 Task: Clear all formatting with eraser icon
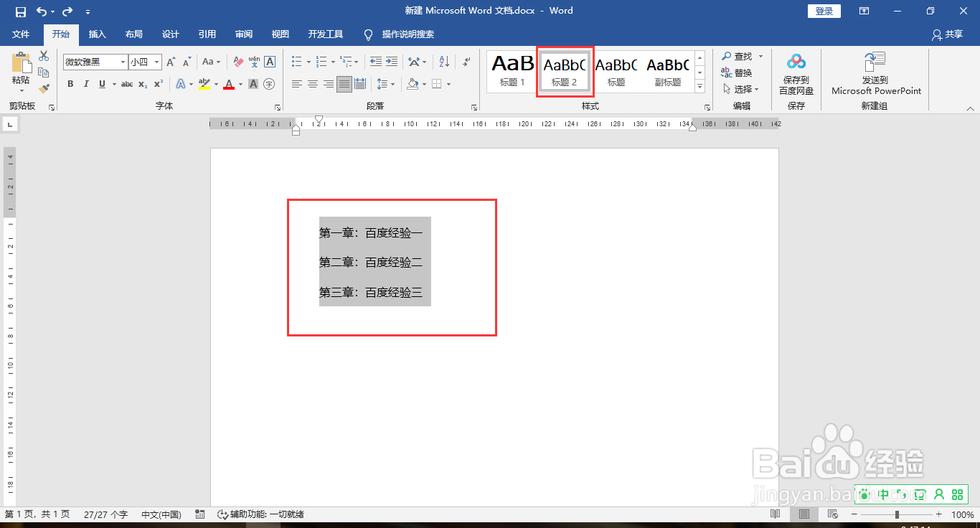(239, 62)
